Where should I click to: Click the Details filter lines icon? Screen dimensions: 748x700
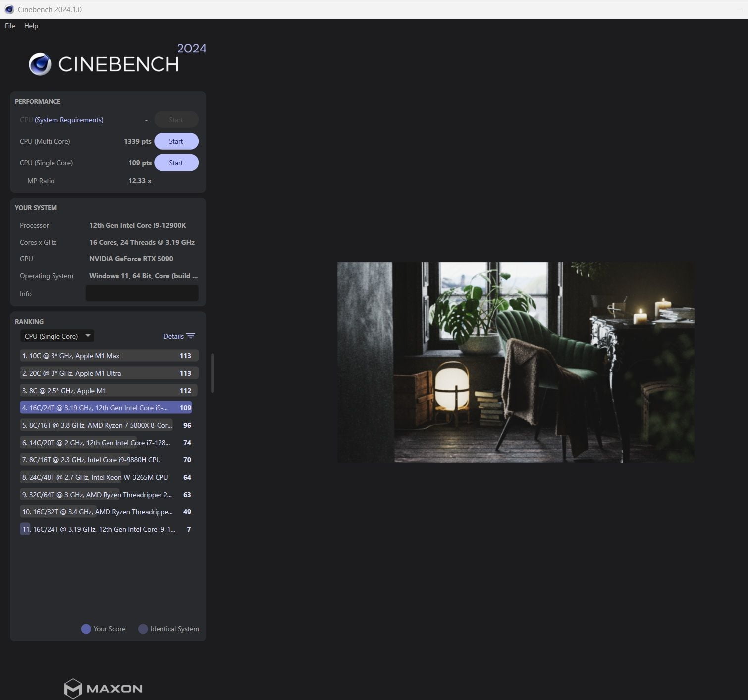pos(191,336)
